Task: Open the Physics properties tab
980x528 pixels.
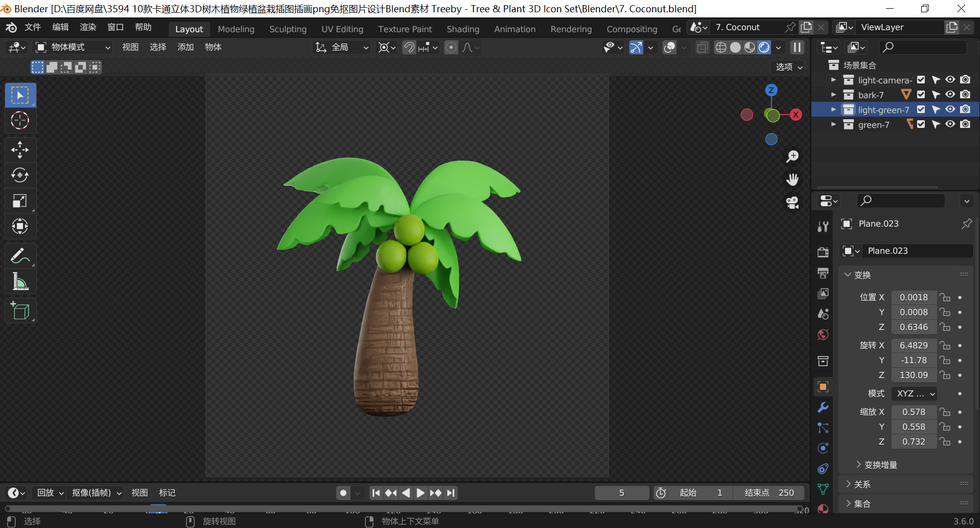Action: click(x=823, y=448)
